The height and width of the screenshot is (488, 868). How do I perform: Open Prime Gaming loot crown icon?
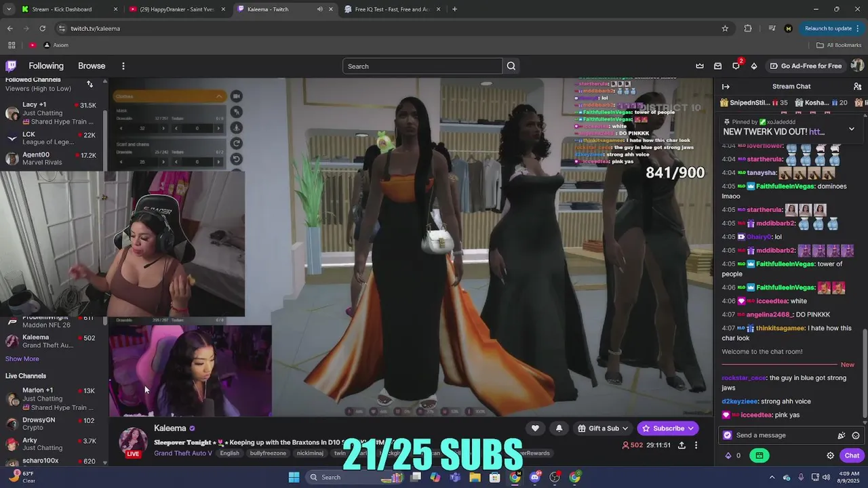click(700, 66)
